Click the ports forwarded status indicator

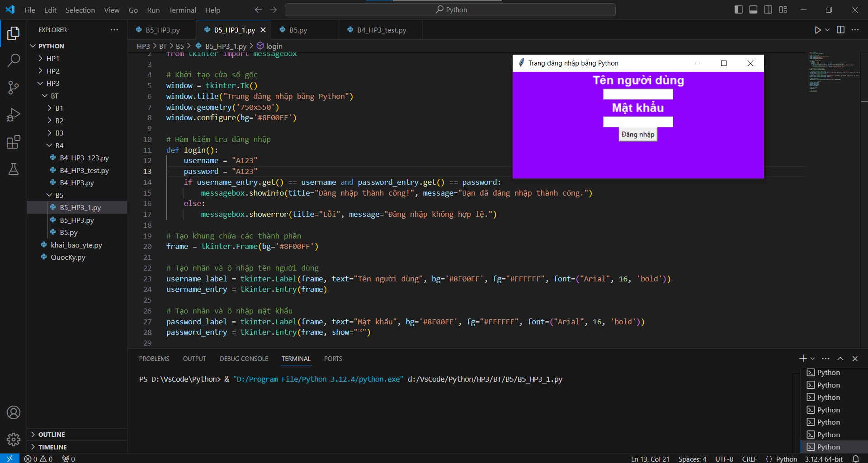(x=69, y=458)
